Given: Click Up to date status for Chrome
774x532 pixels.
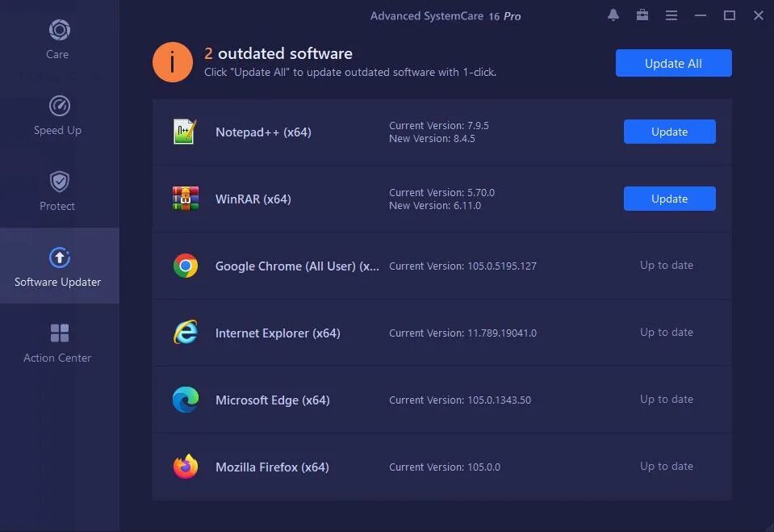Looking at the screenshot, I should click(x=667, y=266).
